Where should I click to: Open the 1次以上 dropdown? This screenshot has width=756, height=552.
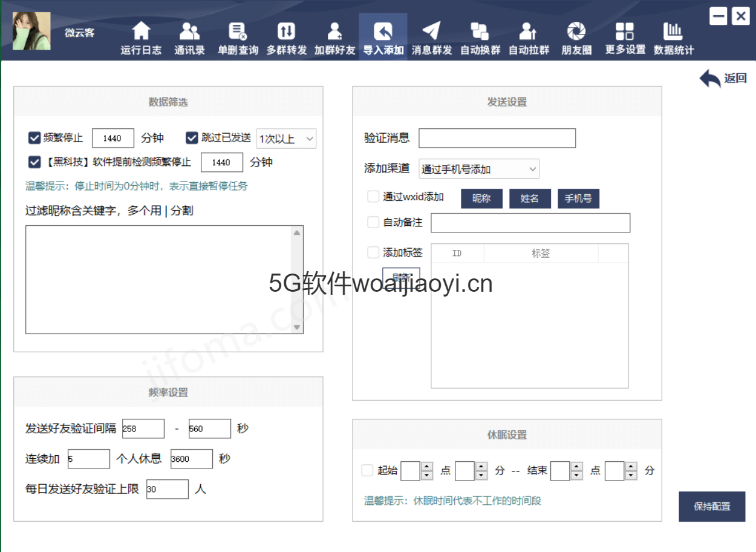(x=286, y=139)
